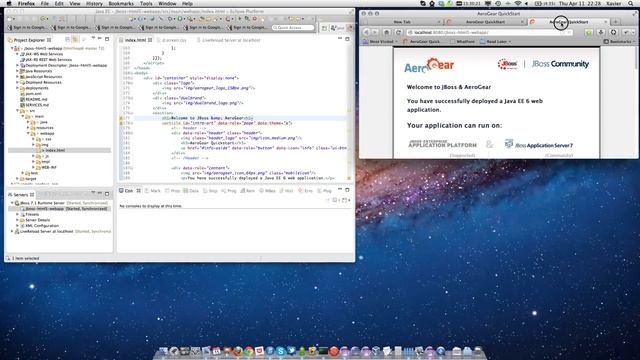Open a new tab in Firefox

tap(616, 22)
